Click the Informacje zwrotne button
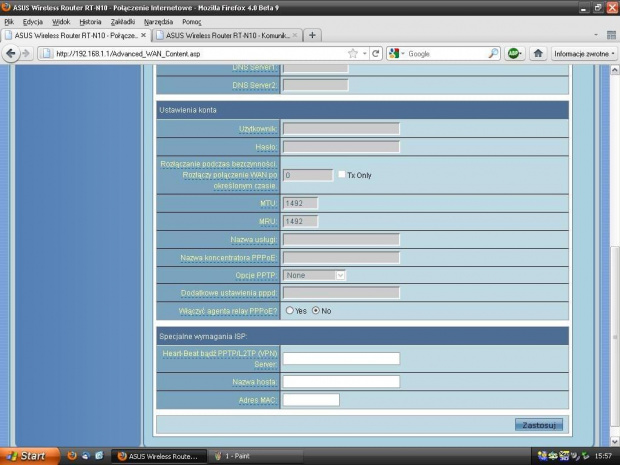The image size is (620, 465). pos(582,53)
